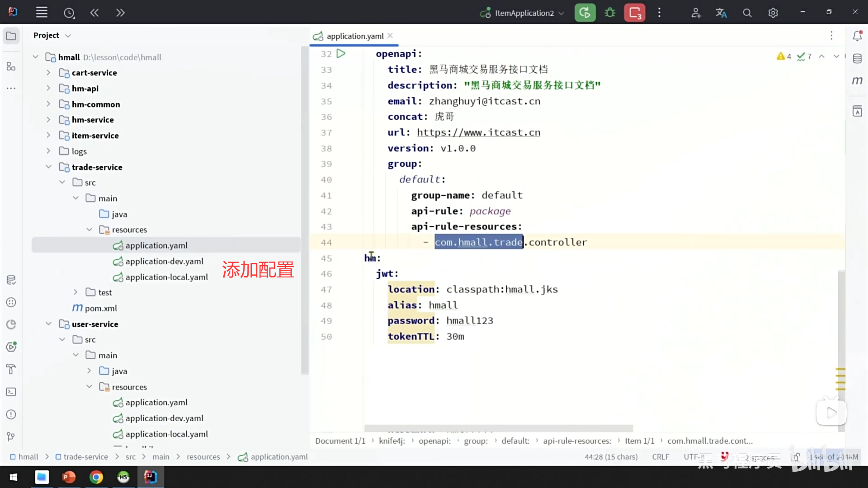Click the Search Everywhere magnifier icon
Screen dimensions: 868x488
point(747,13)
